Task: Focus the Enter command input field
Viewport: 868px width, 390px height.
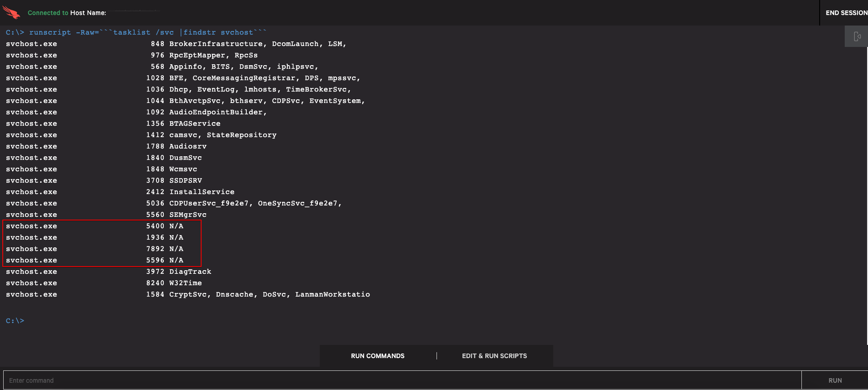Action: (401, 380)
